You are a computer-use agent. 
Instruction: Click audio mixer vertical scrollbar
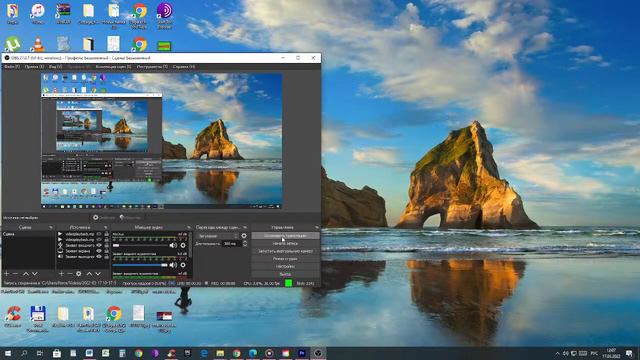tap(190, 245)
